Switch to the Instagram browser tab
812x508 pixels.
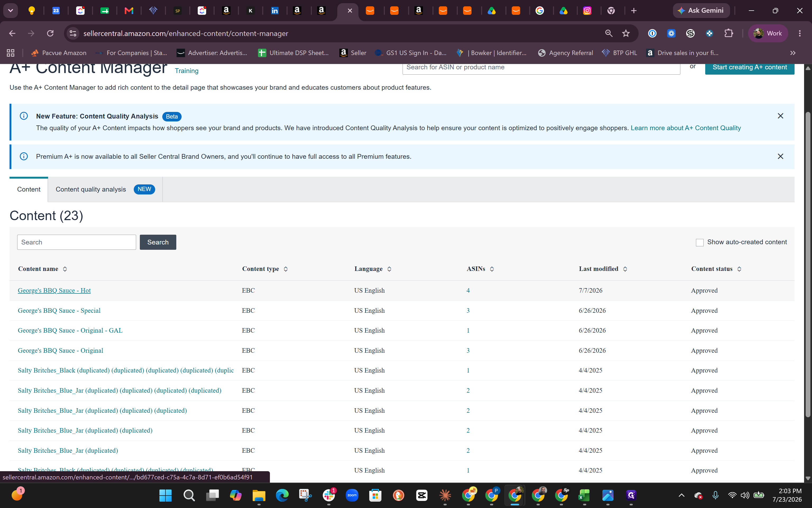[x=587, y=11]
